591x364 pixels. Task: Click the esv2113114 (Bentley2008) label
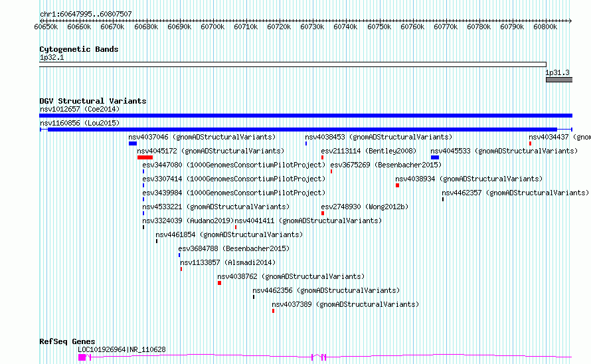tap(369, 151)
